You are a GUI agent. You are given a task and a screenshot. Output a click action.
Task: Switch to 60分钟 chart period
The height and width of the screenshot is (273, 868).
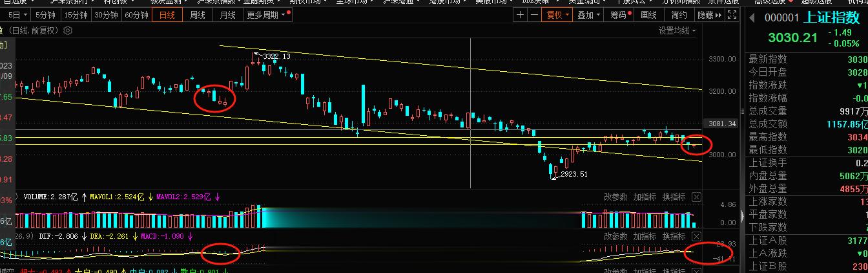(x=136, y=15)
